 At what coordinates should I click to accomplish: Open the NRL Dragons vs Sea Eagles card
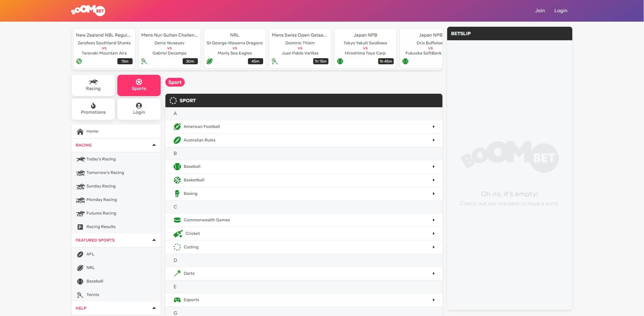235,48
